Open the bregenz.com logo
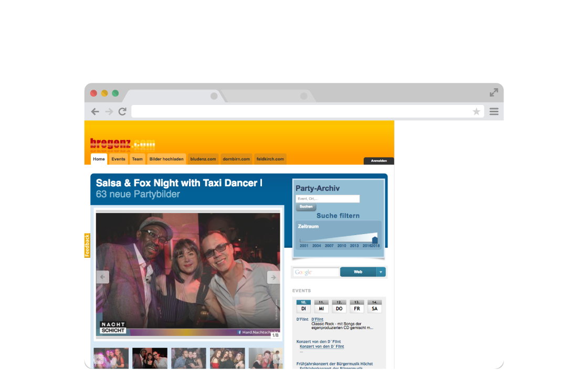 click(x=123, y=144)
